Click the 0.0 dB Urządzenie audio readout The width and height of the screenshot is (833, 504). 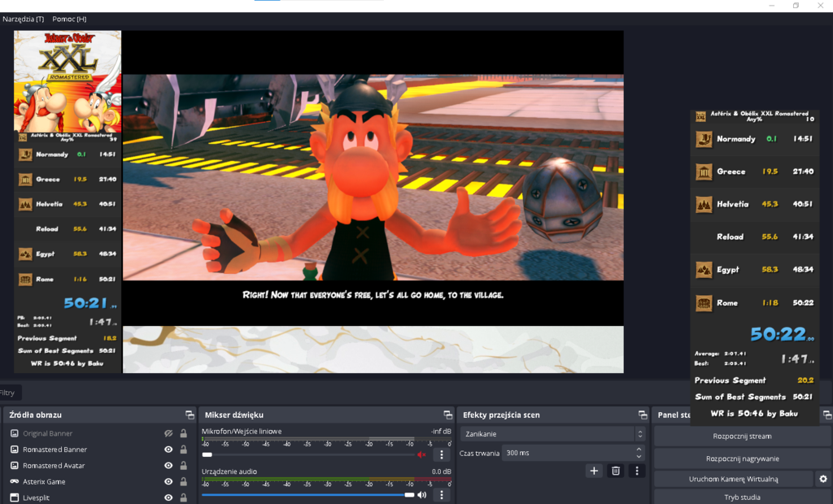coord(441,471)
